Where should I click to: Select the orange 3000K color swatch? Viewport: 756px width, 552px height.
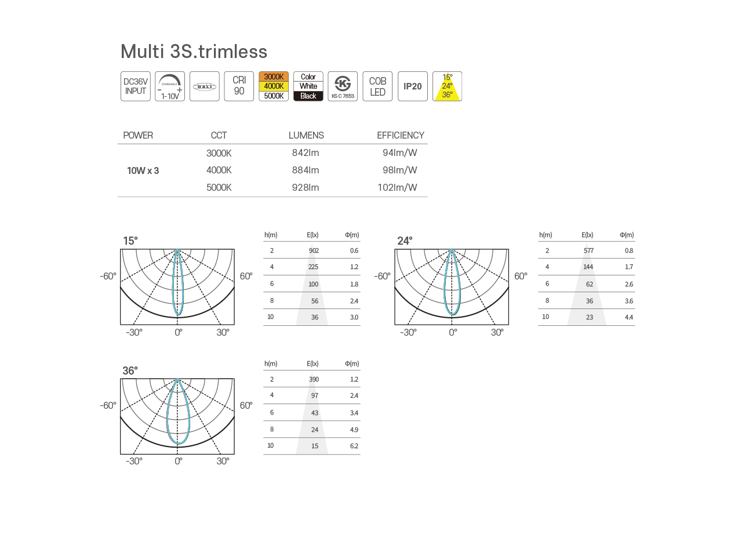click(x=274, y=77)
